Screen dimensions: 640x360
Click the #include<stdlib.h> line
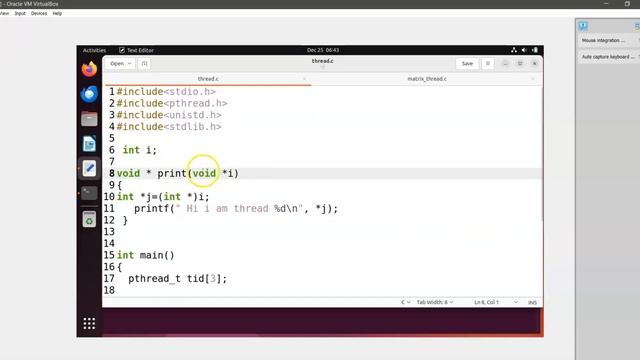pyautogui.click(x=169, y=127)
